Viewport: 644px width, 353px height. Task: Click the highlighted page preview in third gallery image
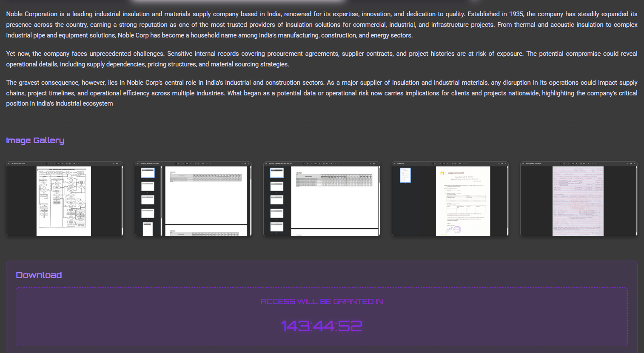(x=276, y=173)
